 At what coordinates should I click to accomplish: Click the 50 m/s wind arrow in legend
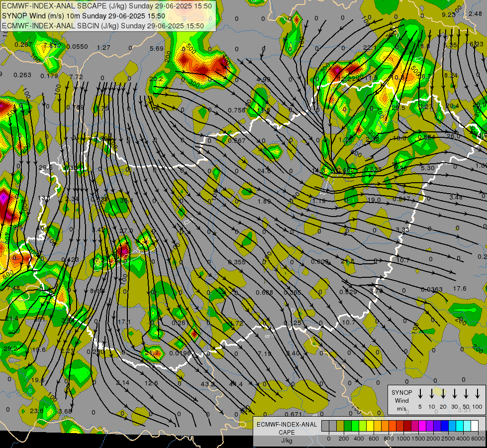point(466,393)
